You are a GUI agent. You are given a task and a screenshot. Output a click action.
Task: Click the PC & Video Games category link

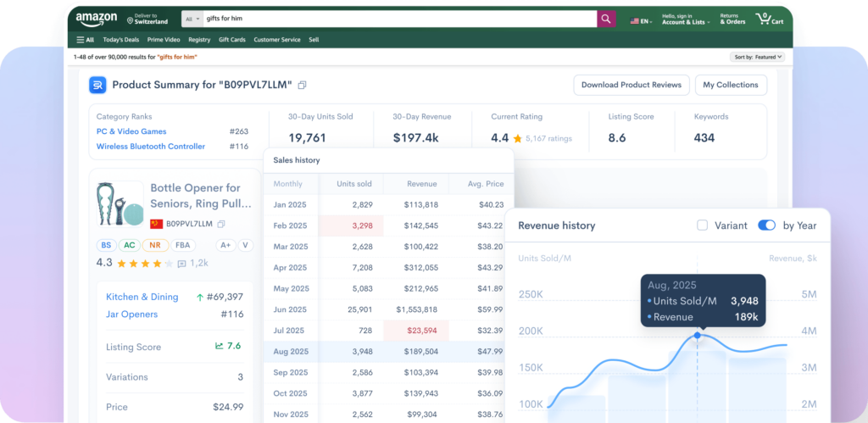point(131,131)
